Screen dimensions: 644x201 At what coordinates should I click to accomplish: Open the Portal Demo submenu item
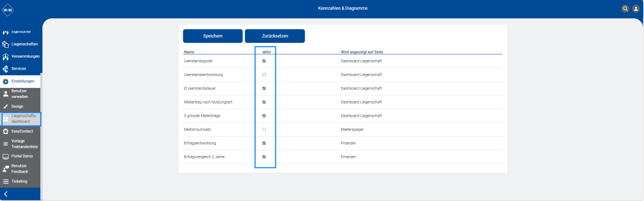click(22, 156)
